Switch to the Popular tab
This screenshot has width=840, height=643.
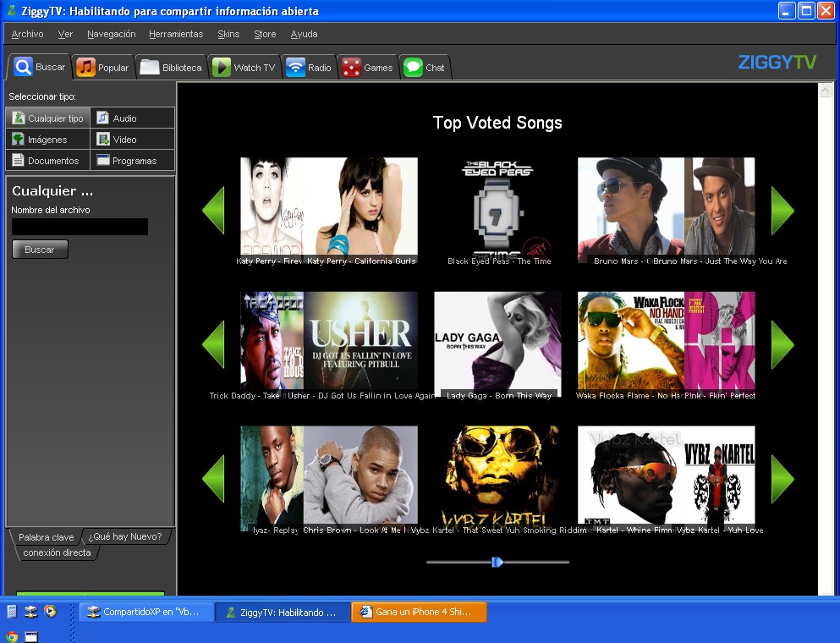click(103, 68)
